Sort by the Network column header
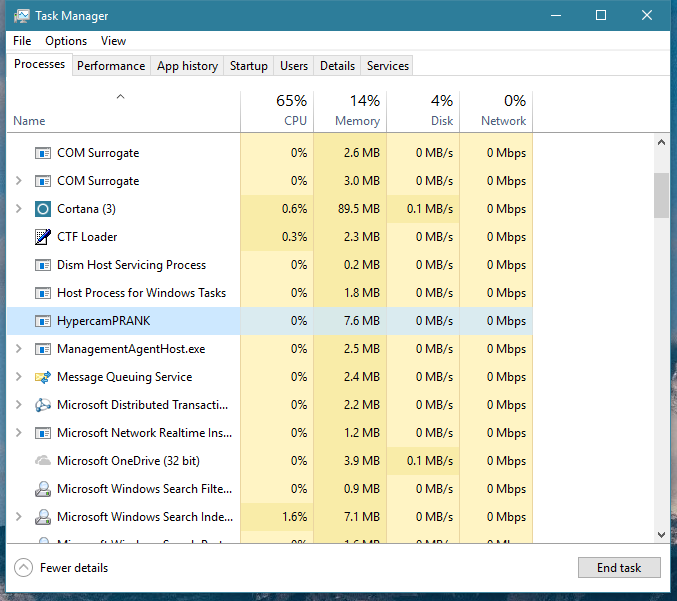Image resolution: width=677 pixels, height=601 pixels. coord(496,111)
